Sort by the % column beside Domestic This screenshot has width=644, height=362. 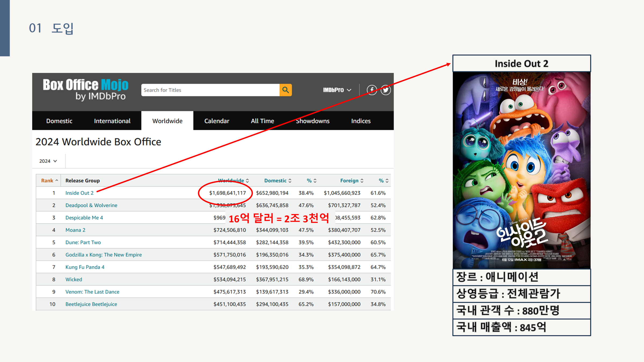coord(312,180)
